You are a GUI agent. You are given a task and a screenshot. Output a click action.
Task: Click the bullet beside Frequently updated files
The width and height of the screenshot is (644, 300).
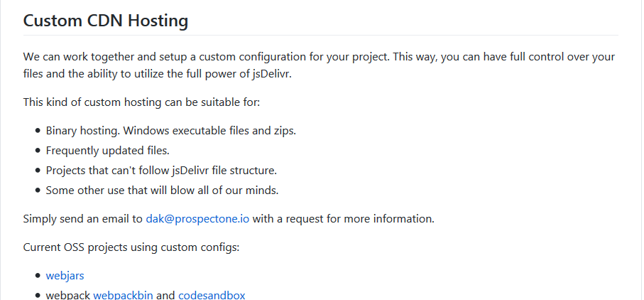(x=38, y=151)
